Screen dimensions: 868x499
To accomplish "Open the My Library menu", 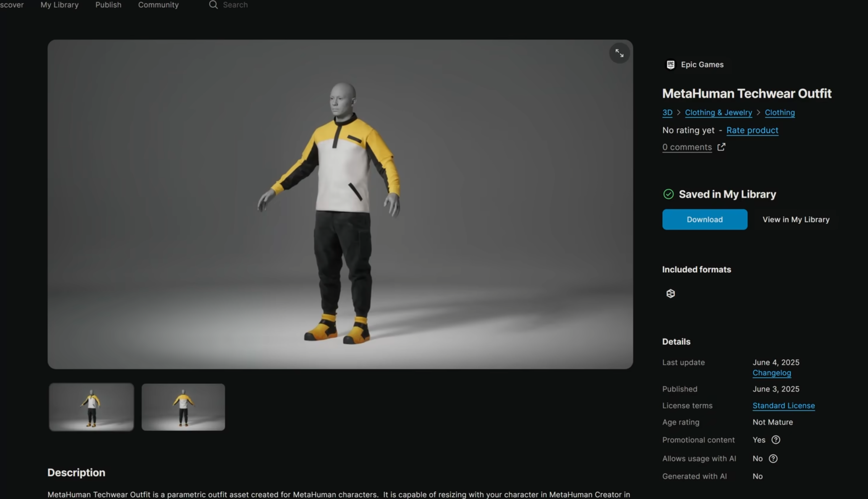I will 60,5.
